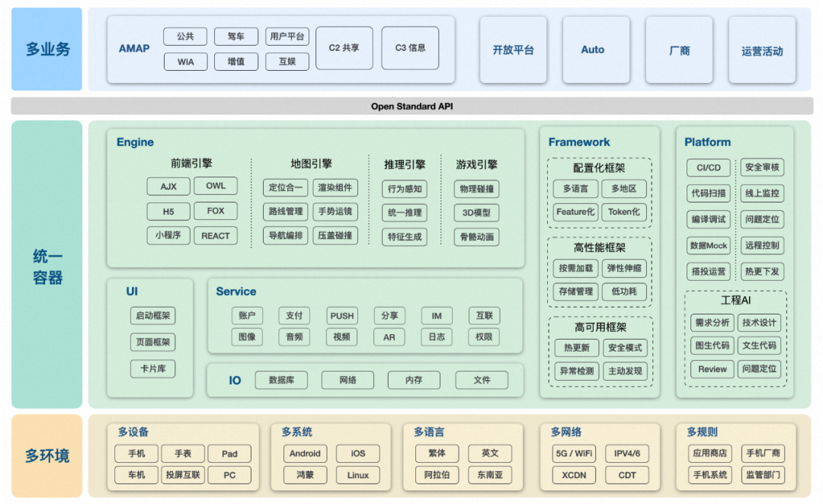Select the 鸿蒙 system box
The image size is (823, 504).
point(305,475)
